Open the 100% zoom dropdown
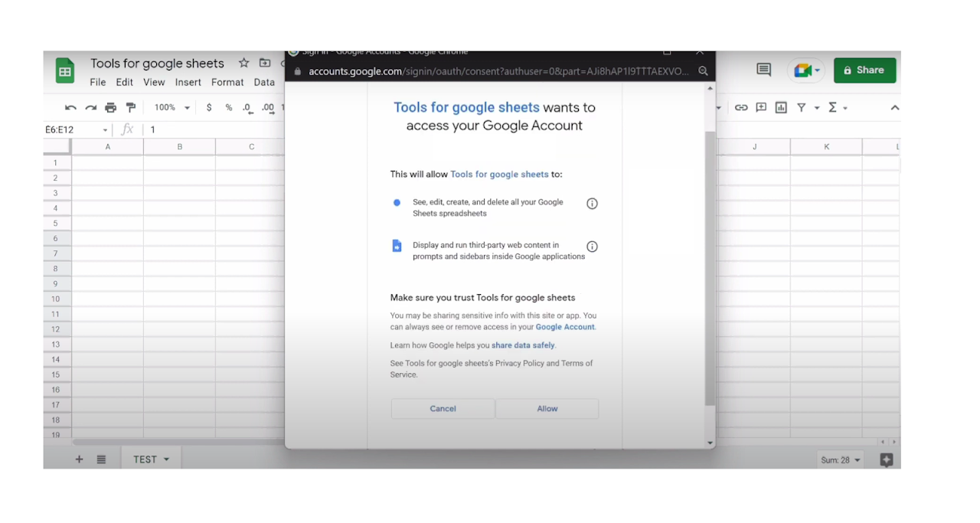 point(172,108)
